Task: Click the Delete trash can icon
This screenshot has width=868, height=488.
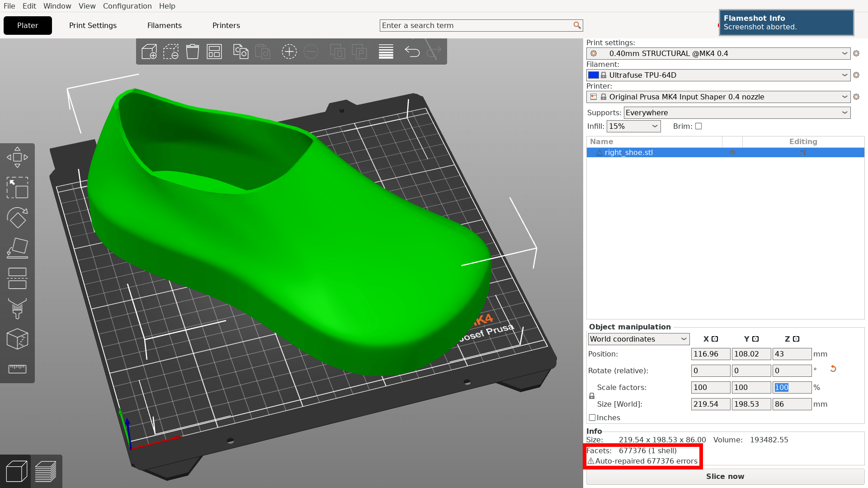Action: click(193, 52)
